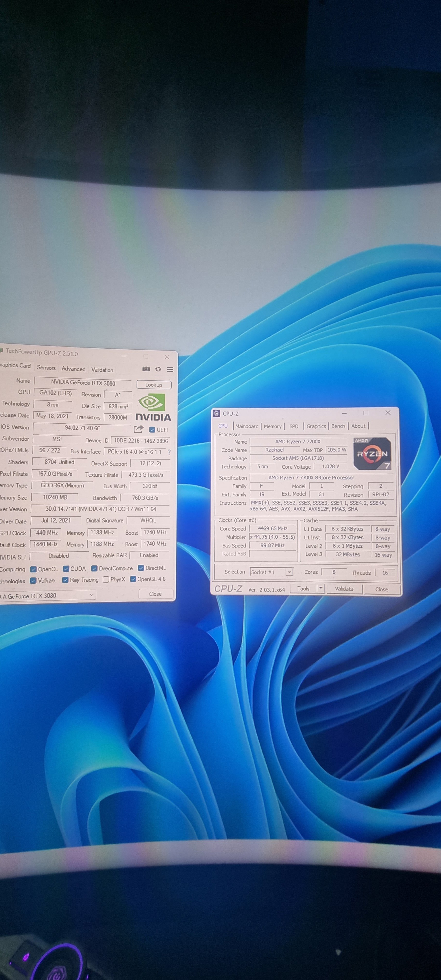Image resolution: width=441 pixels, height=980 pixels.
Task: Click the Bus Interface question mark
Action: (x=169, y=452)
